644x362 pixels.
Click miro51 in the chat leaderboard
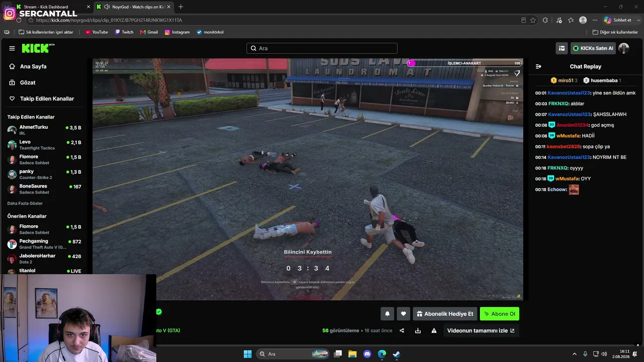coord(563,80)
